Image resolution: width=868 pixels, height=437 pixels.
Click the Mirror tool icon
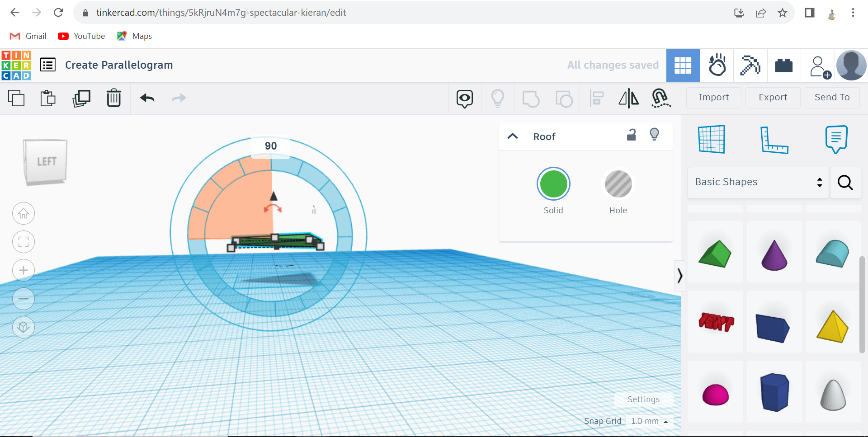click(x=628, y=98)
